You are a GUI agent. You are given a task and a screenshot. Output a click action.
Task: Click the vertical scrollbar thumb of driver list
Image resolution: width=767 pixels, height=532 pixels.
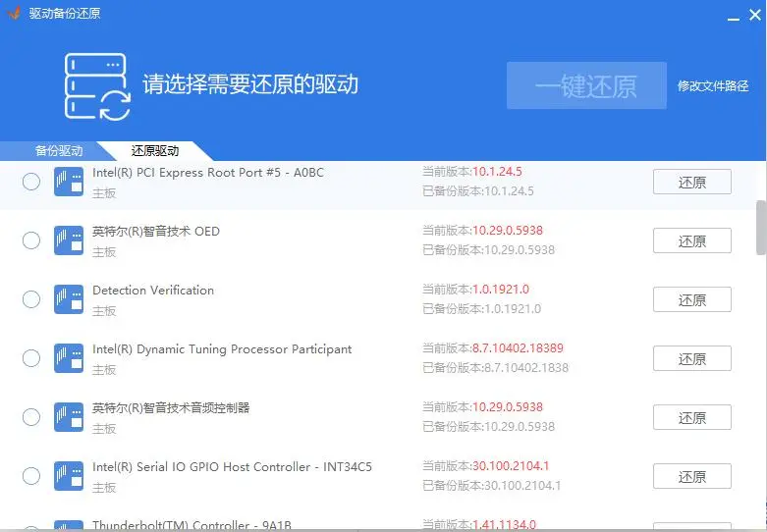[x=760, y=228]
